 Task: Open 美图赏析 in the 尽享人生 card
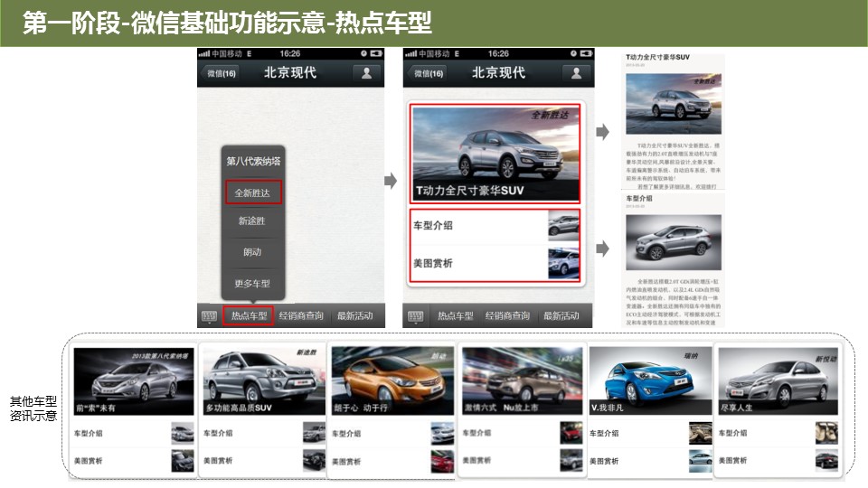pos(778,460)
